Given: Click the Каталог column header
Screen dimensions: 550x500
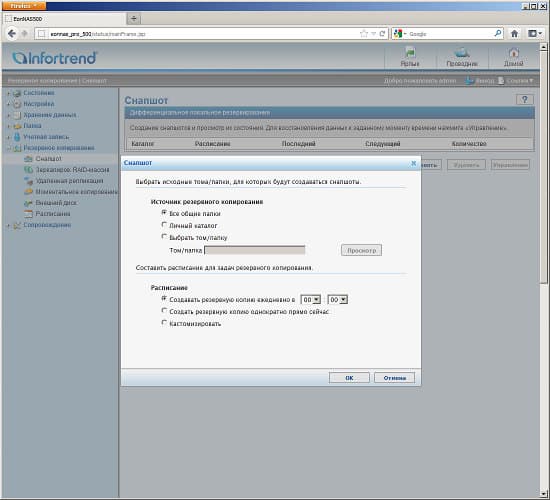Looking at the screenshot, I should (142, 144).
